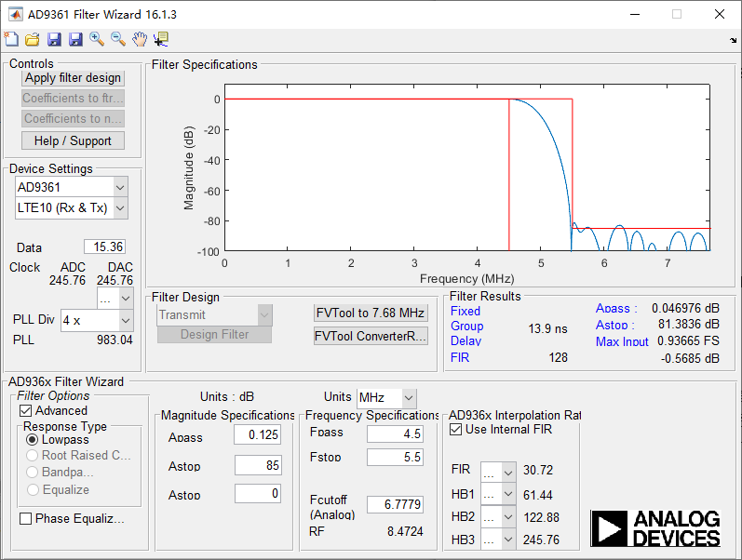
Task: Click the first Save floppy icon
Action: pos(54,39)
